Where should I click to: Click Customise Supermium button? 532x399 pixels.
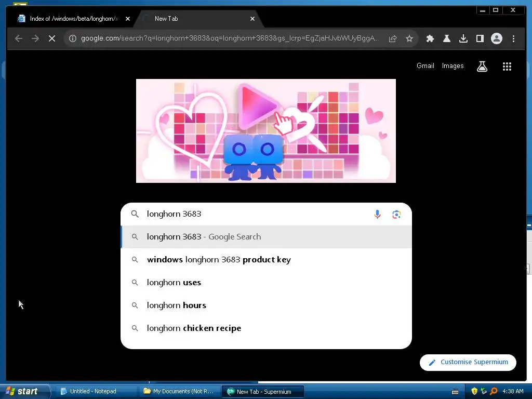[x=468, y=362]
